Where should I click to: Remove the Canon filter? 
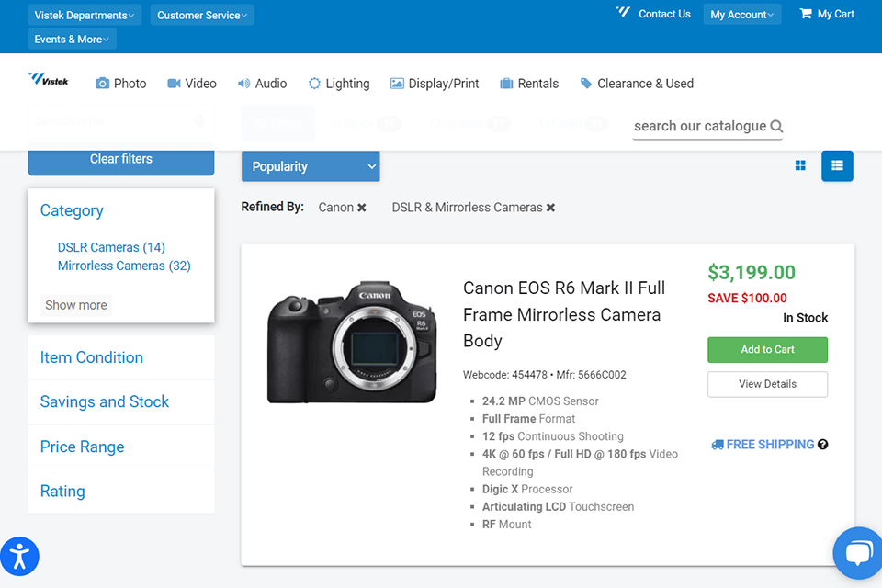pyautogui.click(x=362, y=208)
